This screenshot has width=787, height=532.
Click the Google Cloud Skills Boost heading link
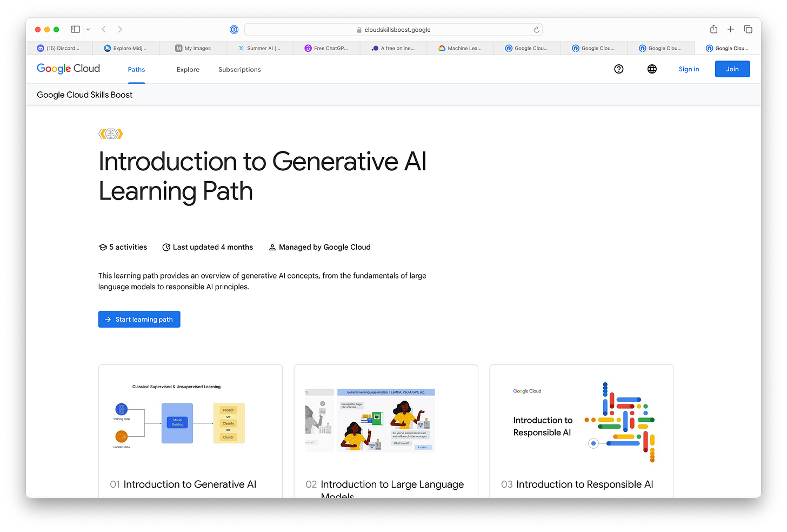(85, 95)
